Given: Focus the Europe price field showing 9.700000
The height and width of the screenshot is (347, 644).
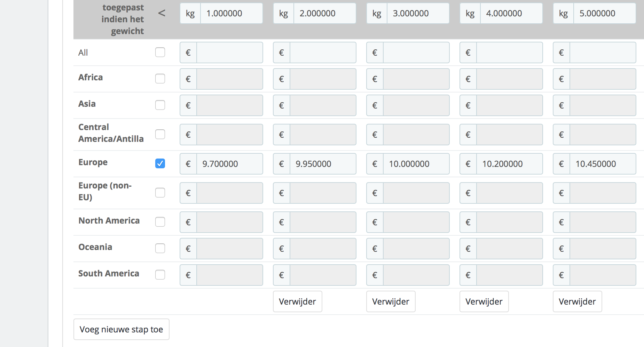Looking at the screenshot, I should [x=230, y=164].
